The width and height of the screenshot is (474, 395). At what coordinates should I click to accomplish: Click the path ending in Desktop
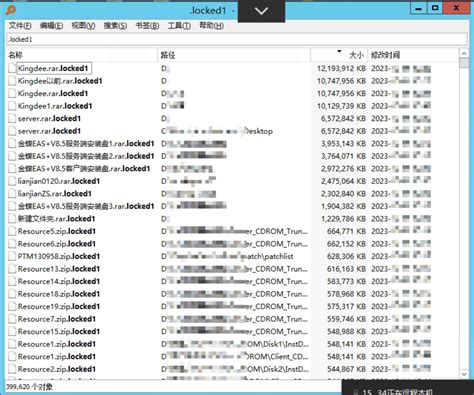point(217,131)
